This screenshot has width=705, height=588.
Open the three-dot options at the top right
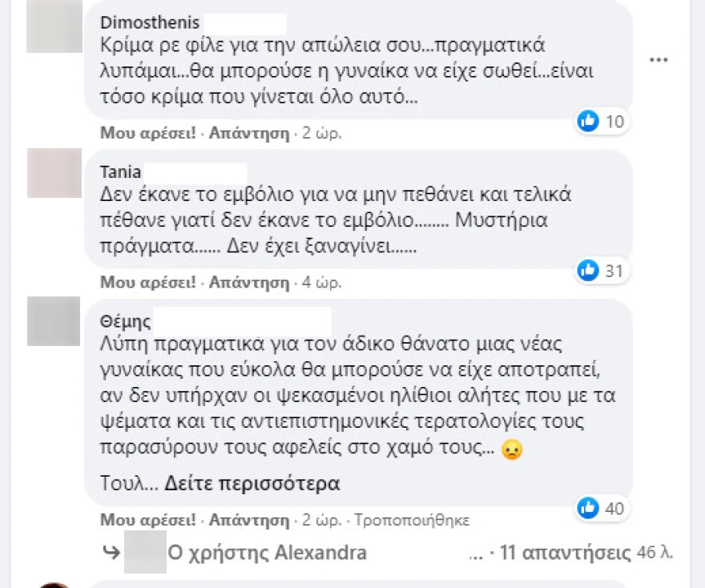(659, 58)
